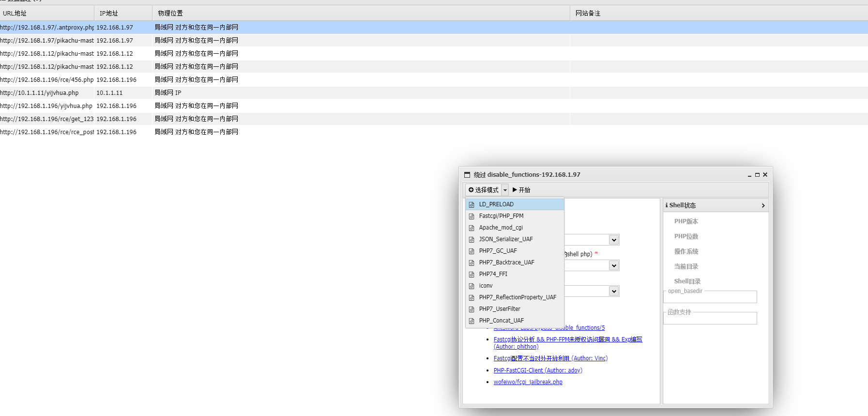Click the arrow next to 选择模式
Screen dimensions: 868x416
(505, 190)
